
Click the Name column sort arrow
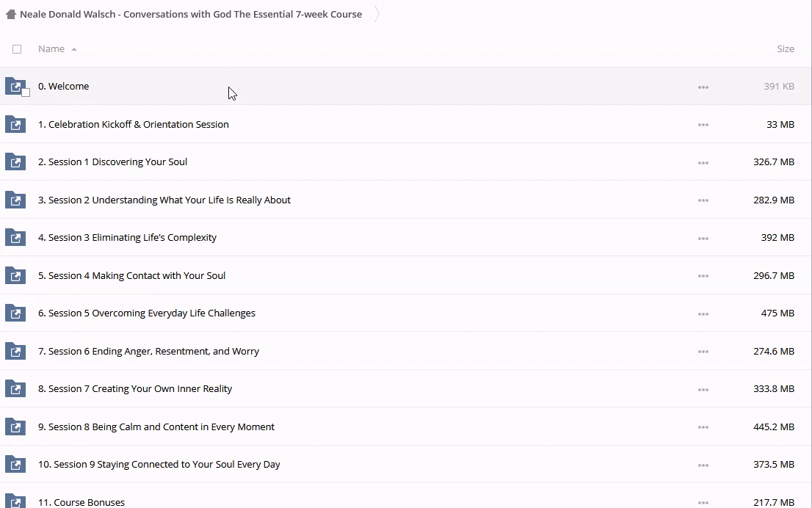(74, 49)
